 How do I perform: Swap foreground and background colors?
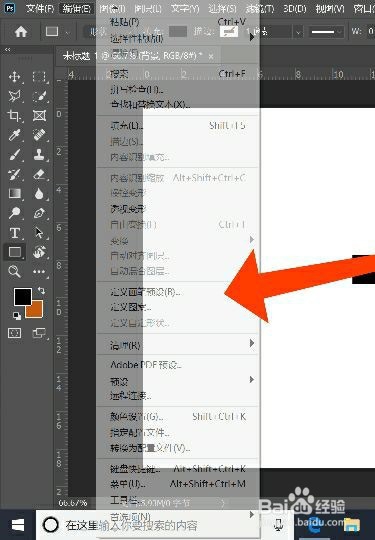(41, 291)
